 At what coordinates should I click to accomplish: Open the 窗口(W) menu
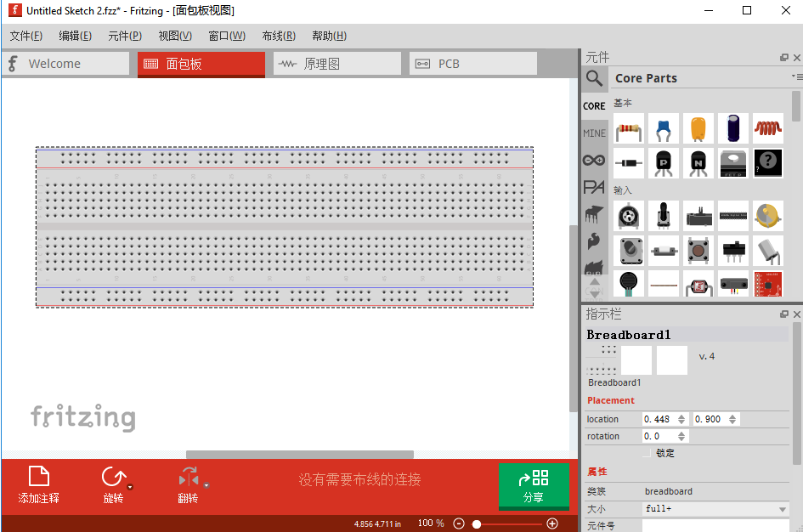(227, 36)
